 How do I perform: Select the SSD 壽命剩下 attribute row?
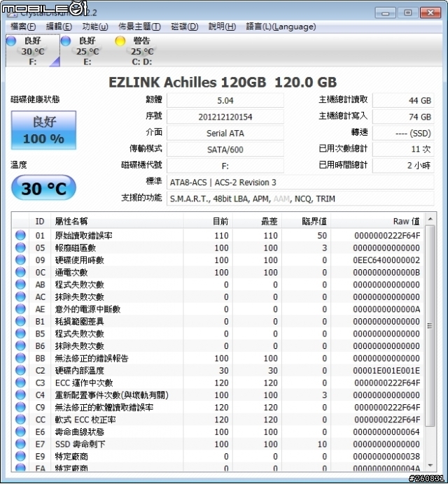(x=218, y=444)
